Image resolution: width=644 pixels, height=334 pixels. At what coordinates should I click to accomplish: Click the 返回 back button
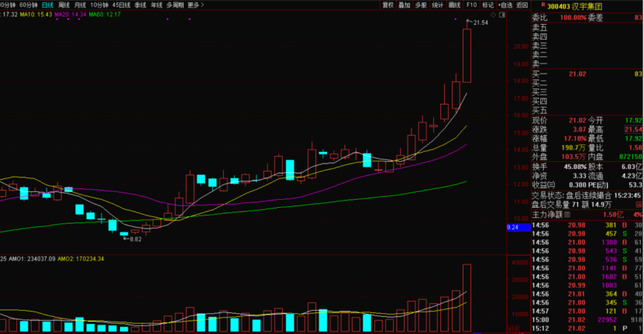(522, 5)
